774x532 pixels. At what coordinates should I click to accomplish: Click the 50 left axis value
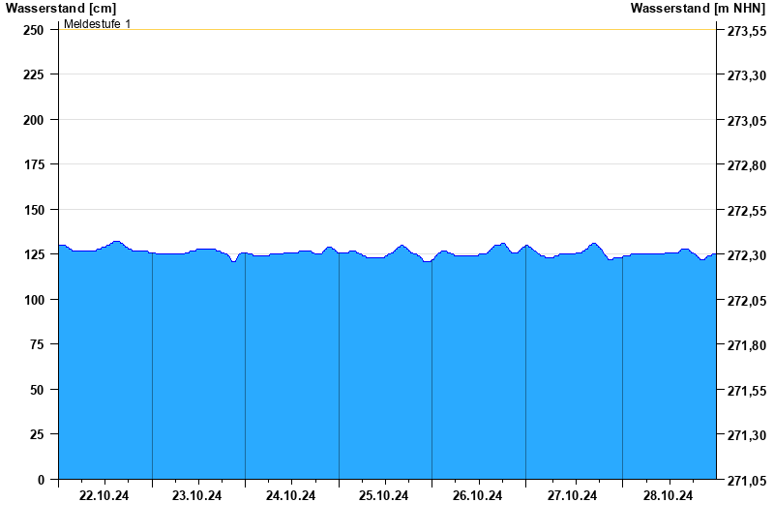point(37,390)
